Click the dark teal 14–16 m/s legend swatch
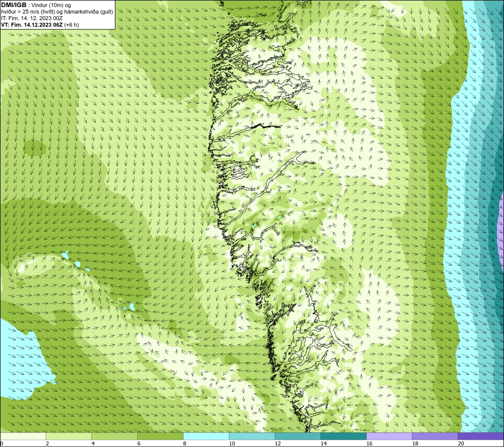The width and height of the screenshot is (504, 447). click(344, 436)
